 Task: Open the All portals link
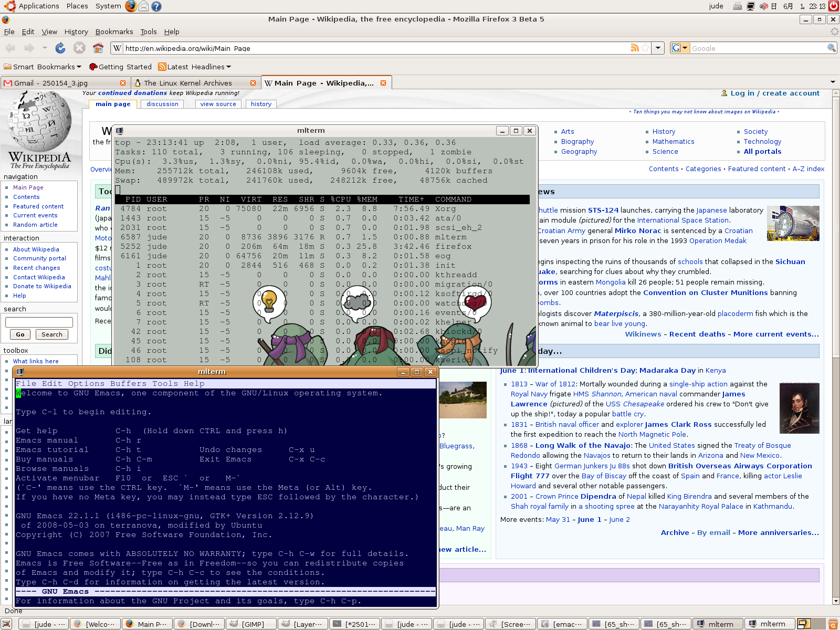click(762, 151)
